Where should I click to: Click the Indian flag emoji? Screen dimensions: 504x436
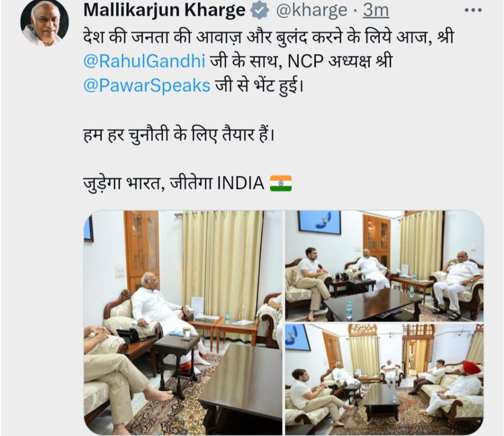pos(281,184)
